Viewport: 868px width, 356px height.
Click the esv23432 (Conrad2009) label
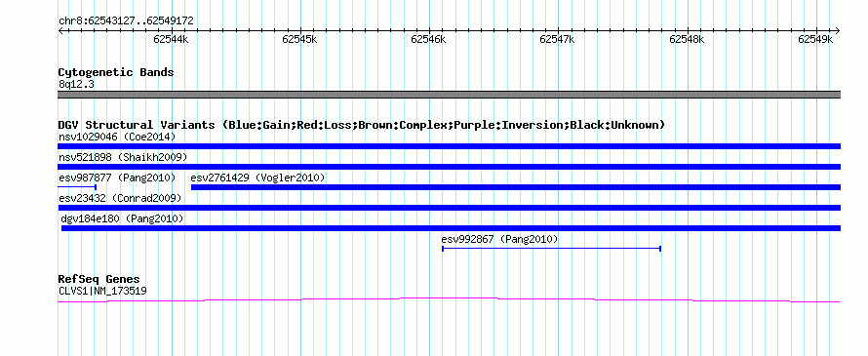[120, 198]
